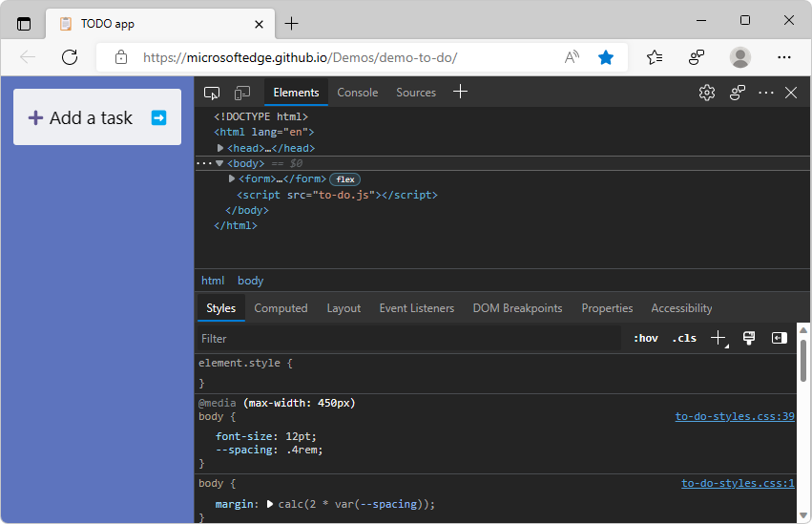812x524 pixels.
Task: Toggle device emulation mode icon
Action: tap(241, 93)
